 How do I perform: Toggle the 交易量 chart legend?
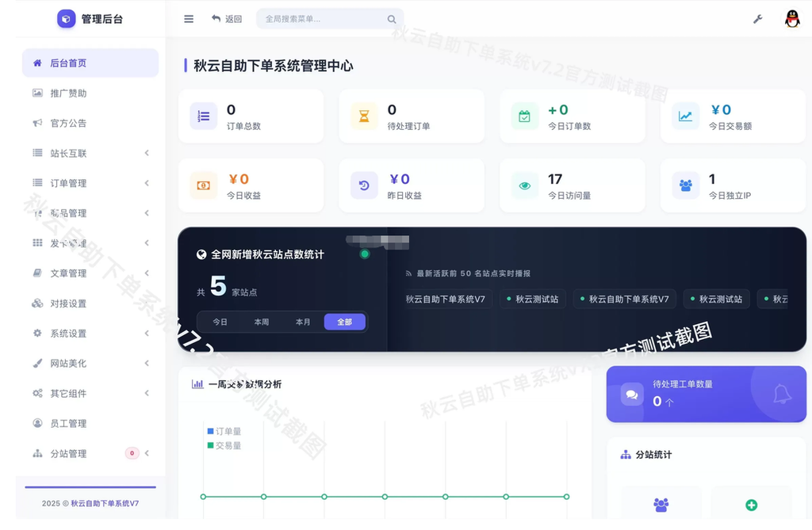[224, 446]
